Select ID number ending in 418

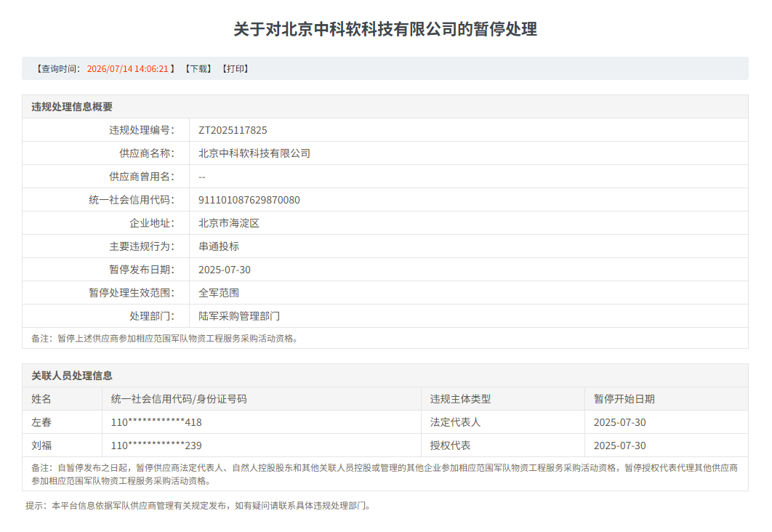click(x=156, y=422)
